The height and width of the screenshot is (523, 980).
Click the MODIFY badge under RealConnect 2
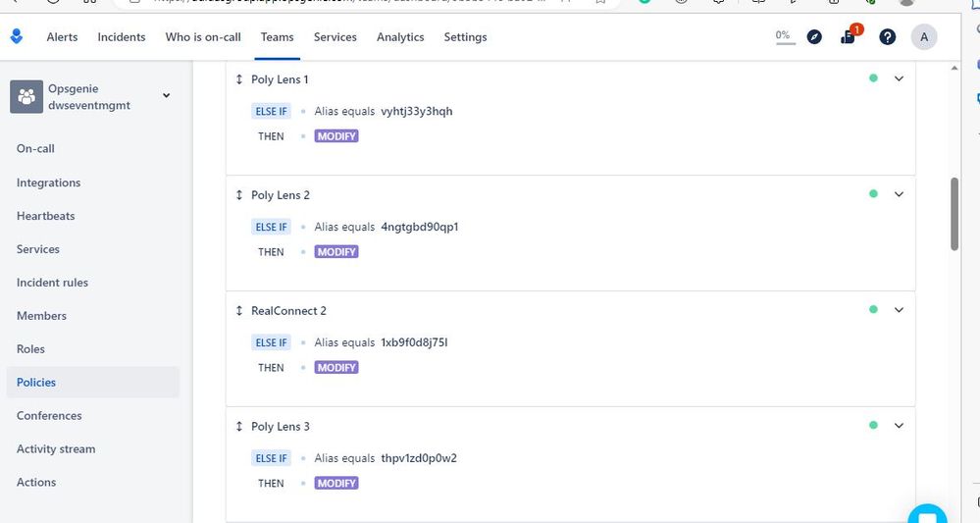click(x=336, y=367)
